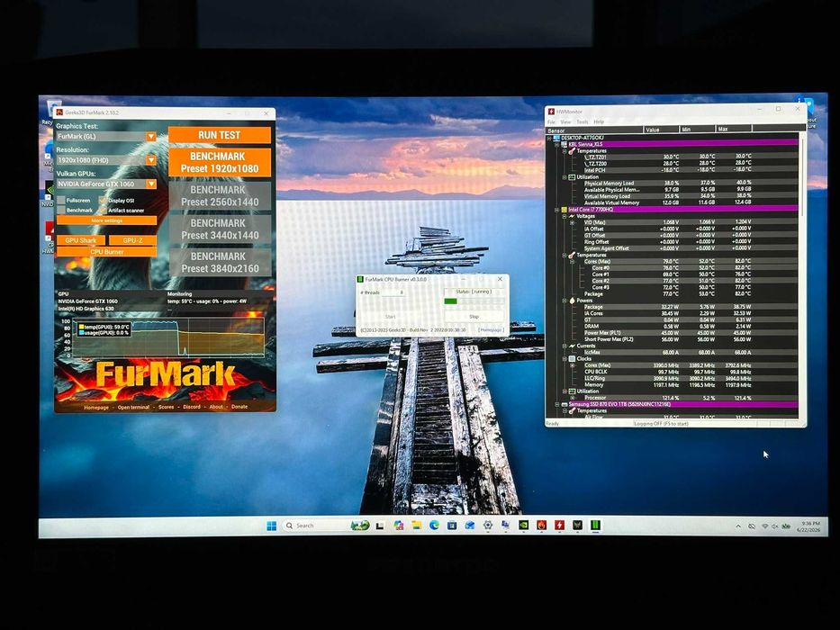Click the Currents category icon in HWMonitor
840x630 pixels.
tap(572, 346)
